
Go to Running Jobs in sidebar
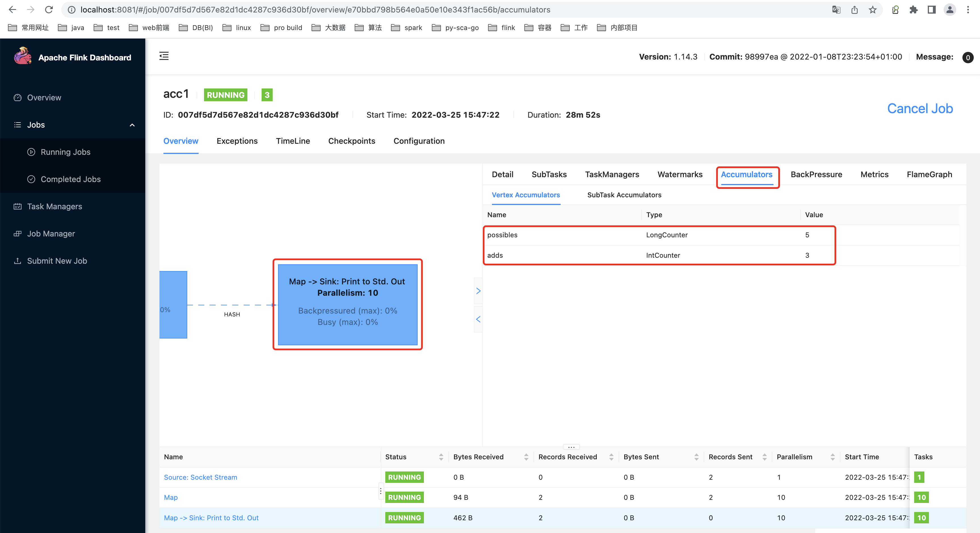click(66, 152)
